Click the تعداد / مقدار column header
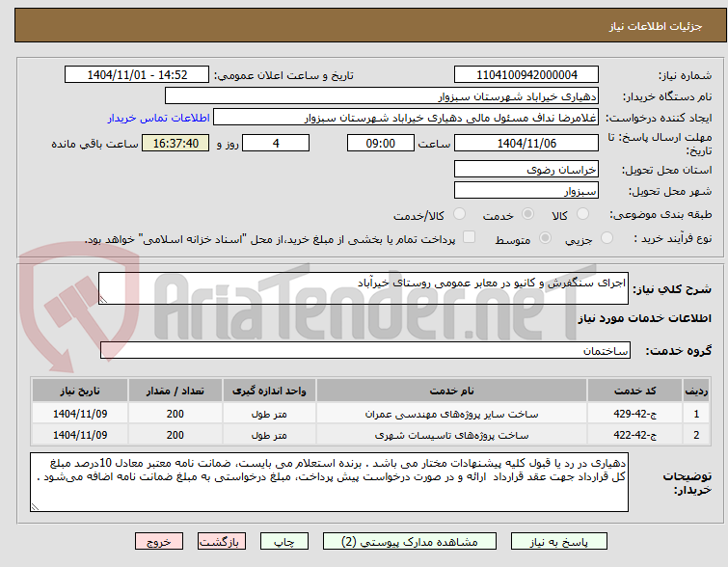 (x=175, y=391)
